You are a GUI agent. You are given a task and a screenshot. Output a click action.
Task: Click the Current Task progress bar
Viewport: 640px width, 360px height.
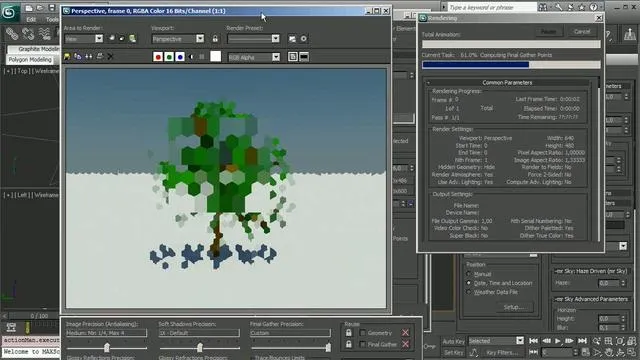[x=511, y=64]
